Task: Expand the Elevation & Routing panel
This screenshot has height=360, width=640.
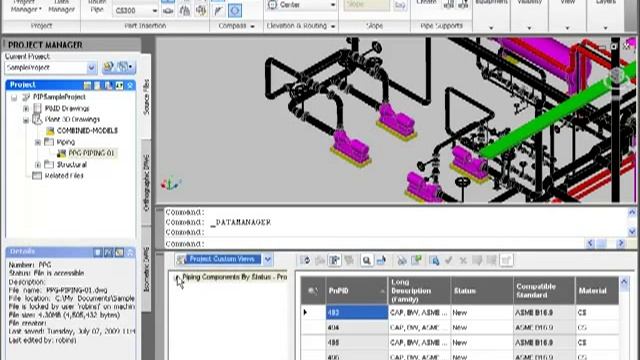Action: coord(333,26)
